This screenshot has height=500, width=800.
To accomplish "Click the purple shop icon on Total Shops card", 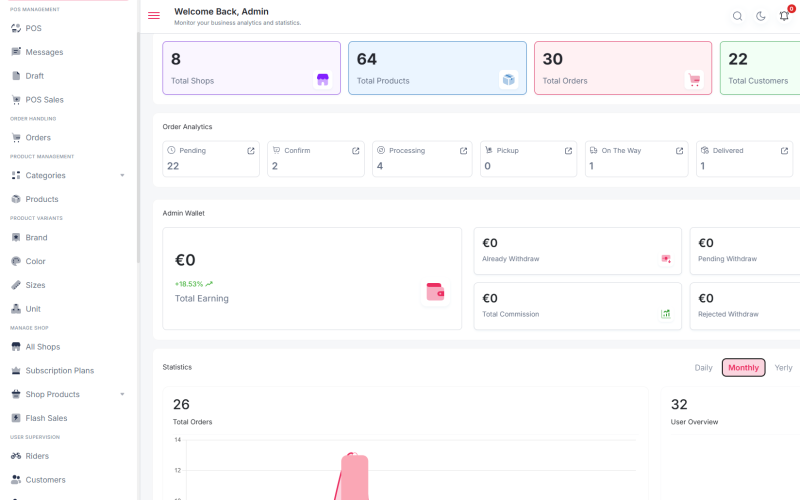I will coord(322,79).
